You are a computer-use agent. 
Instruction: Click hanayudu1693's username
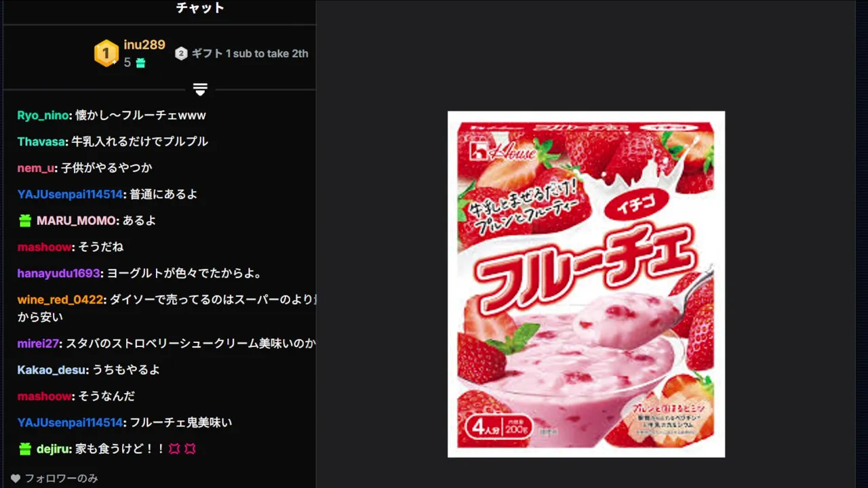click(x=60, y=273)
